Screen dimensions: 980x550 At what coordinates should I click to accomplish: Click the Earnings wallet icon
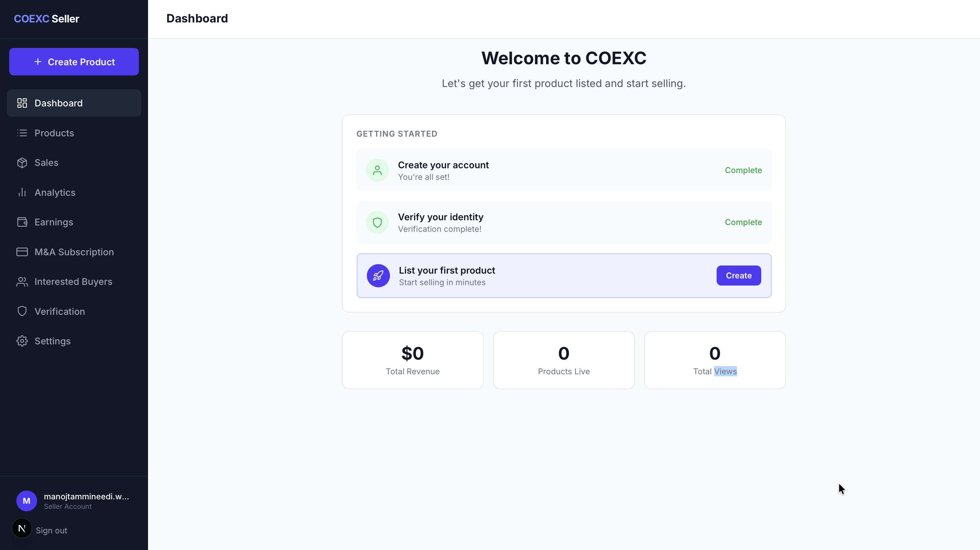tap(22, 222)
